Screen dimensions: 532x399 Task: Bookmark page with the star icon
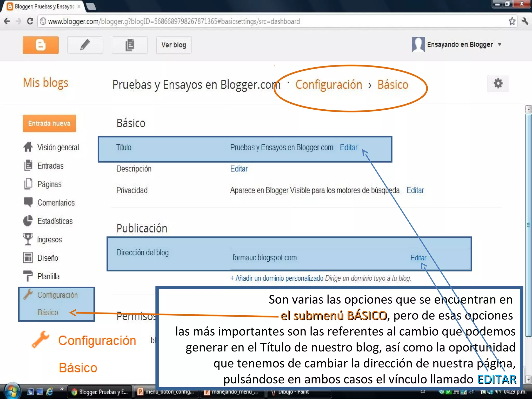coord(512,21)
